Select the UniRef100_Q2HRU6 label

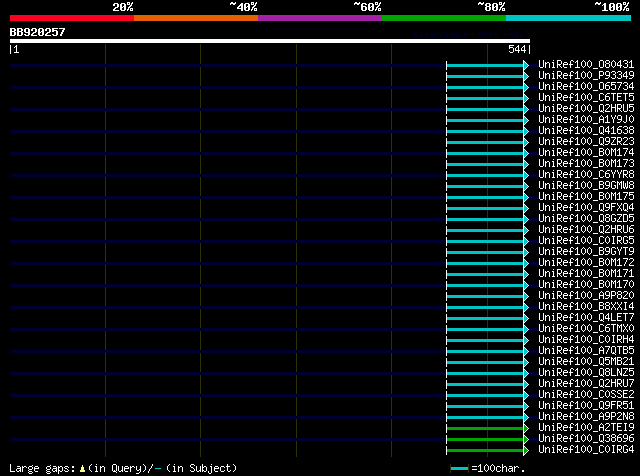coord(586,230)
